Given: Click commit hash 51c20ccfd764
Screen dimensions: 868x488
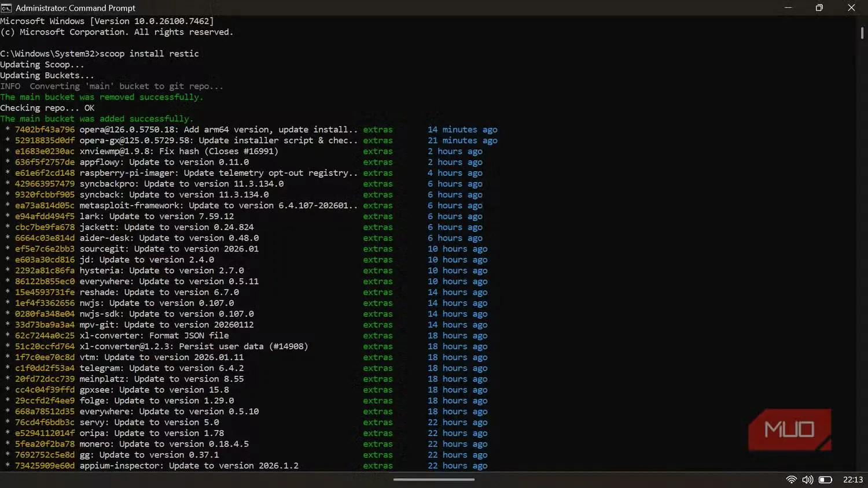Looking at the screenshot, I should pos(45,346).
